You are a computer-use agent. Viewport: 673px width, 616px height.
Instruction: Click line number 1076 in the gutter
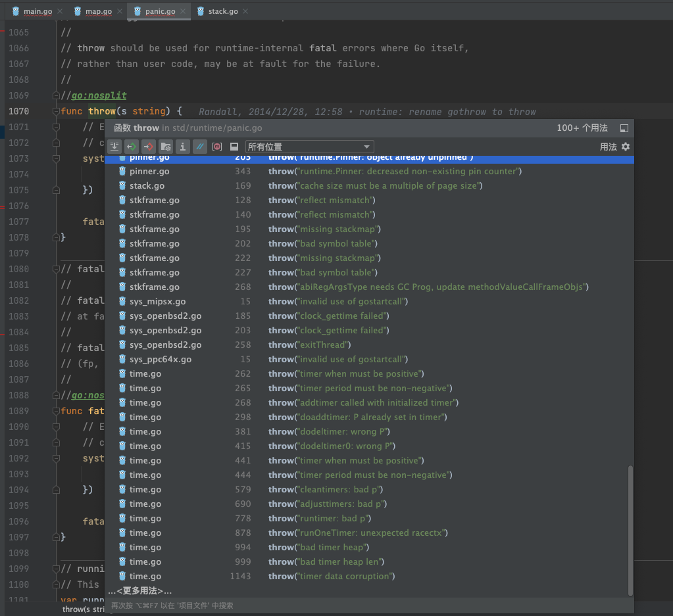(x=19, y=206)
